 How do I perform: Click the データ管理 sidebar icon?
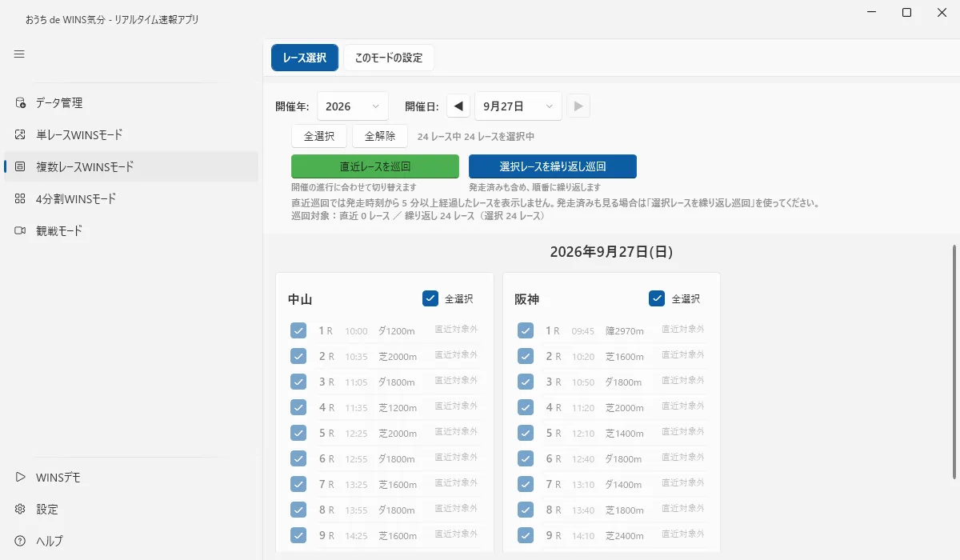[20, 103]
